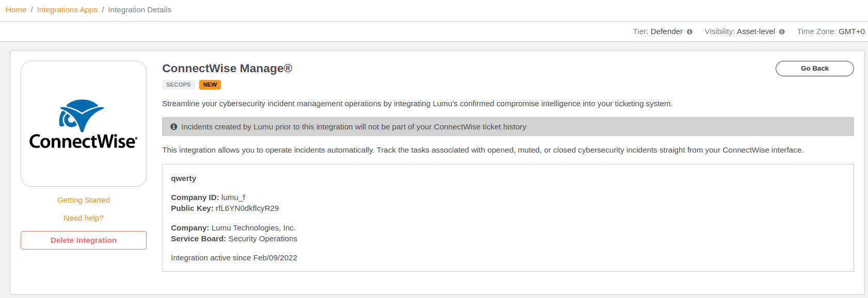Click the Public Key value text
Screen dimensions: 868x298
tap(247, 208)
